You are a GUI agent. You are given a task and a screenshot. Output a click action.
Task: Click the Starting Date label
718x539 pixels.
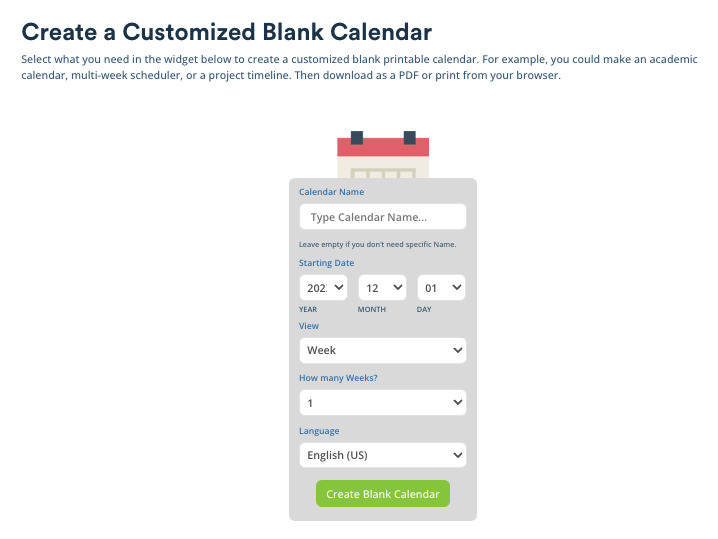pos(327,263)
